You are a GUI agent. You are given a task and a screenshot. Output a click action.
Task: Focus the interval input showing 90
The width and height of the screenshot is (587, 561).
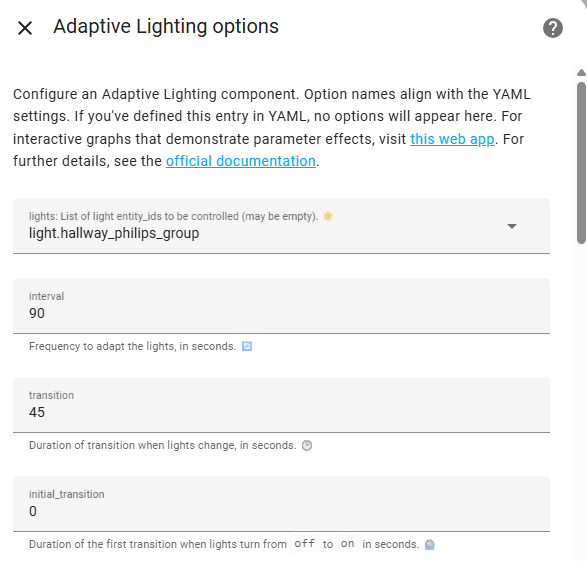(281, 306)
